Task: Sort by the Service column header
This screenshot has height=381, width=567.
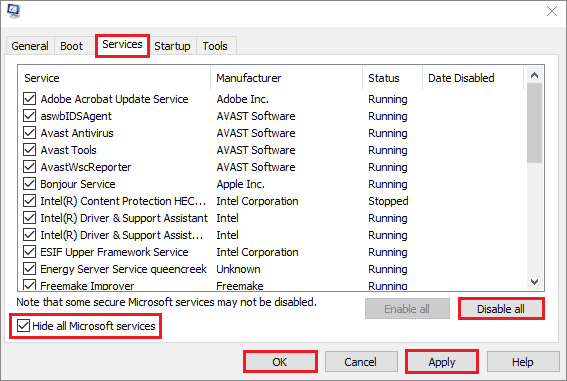Action: pyautogui.click(x=114, y=78)
